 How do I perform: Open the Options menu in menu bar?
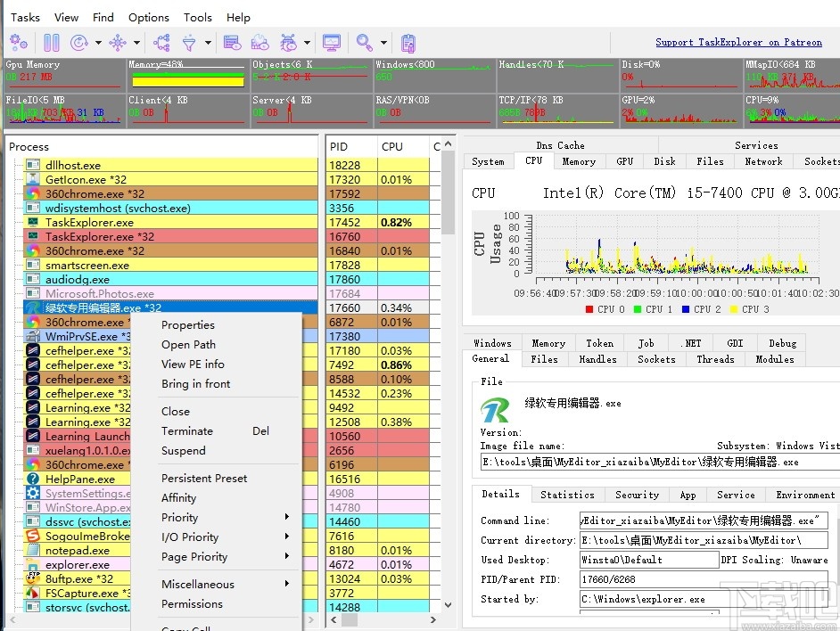pyautogui.click(x=148, y=17)
